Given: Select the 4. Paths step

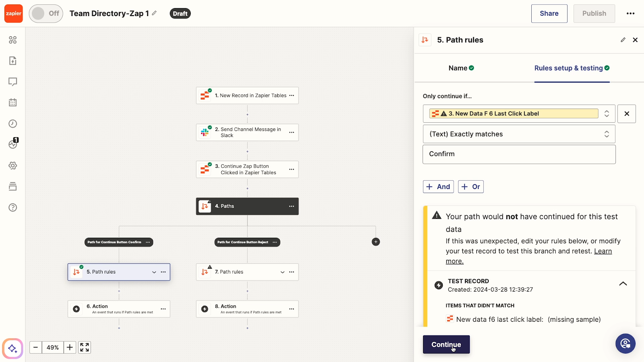Looking at the screenshot, I should click(247, 206).
